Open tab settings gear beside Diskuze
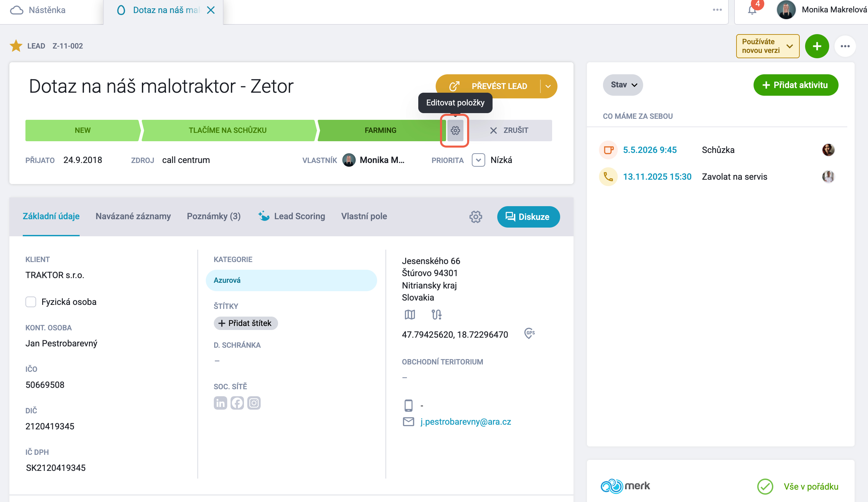Viewport: 868px width, 502px height. coord(476,217)
